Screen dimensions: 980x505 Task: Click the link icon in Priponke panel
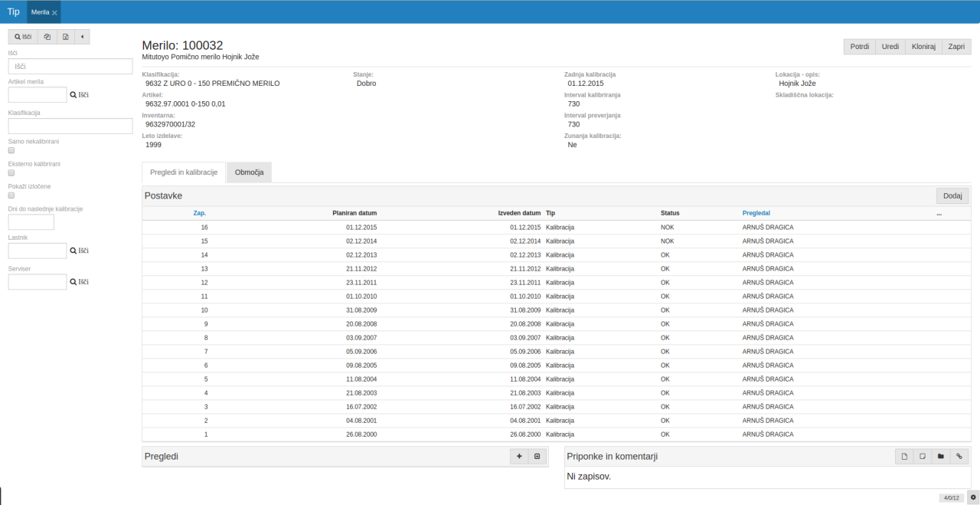point(959,457)
